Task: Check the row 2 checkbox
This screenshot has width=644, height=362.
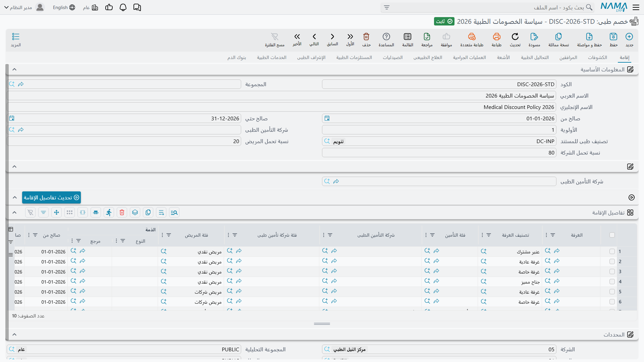Action: (612, 261)
